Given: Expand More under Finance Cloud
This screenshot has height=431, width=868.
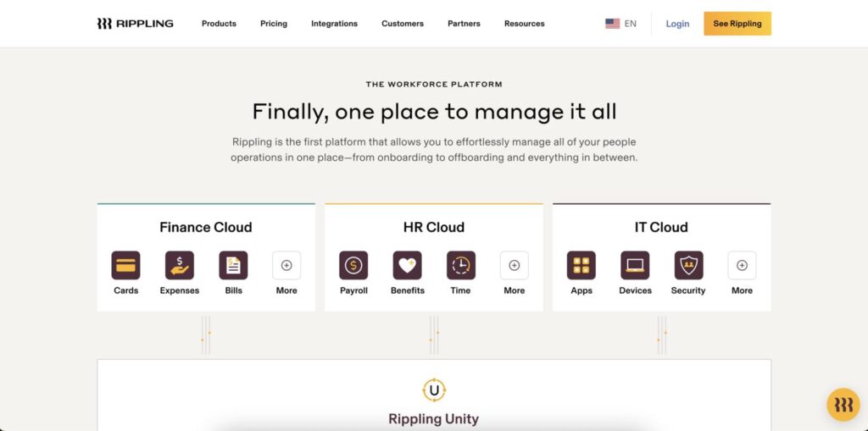Looking at the screenshot, I should coord(287,265).
